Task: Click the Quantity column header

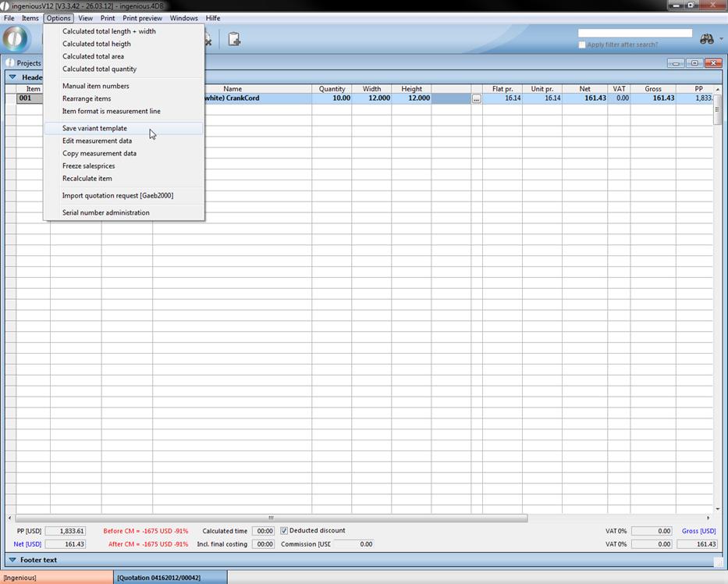Action: (x=332, y=89)
